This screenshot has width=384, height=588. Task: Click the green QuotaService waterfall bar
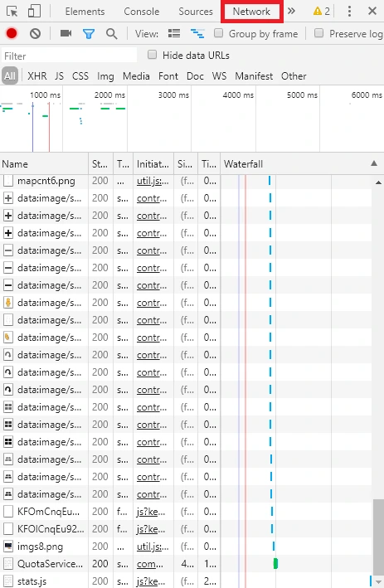click(275, 564)
